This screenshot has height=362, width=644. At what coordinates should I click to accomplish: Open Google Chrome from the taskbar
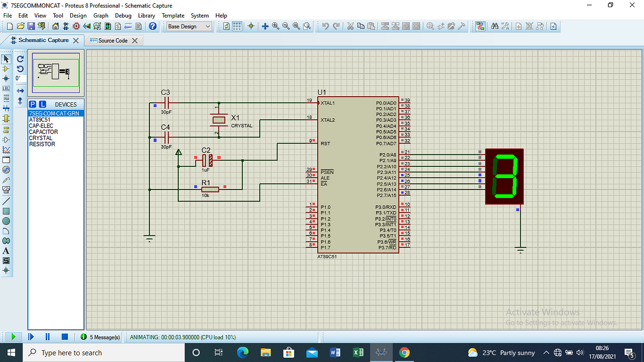coord(404,353)
